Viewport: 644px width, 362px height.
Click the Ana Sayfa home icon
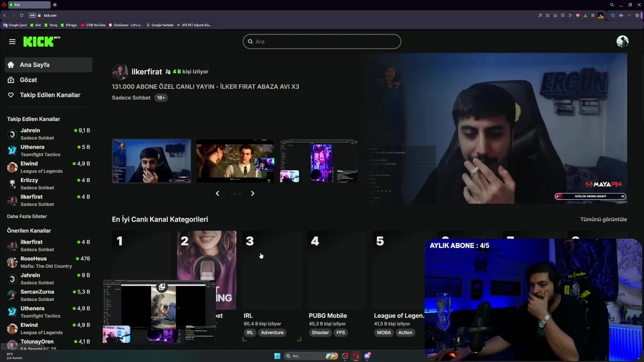[x=11, y=65]
